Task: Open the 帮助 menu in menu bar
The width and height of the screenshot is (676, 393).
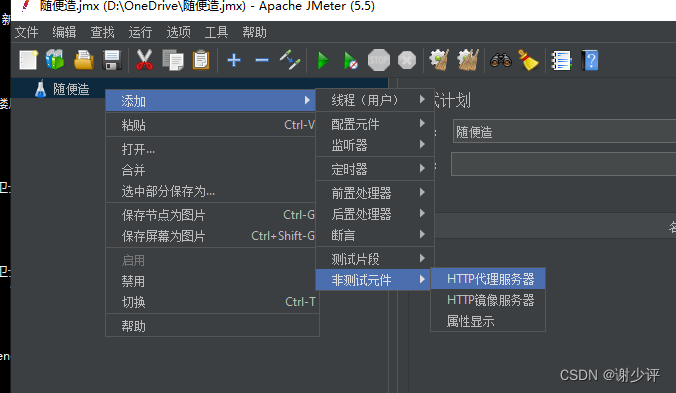Action: [x=254, y=32]
